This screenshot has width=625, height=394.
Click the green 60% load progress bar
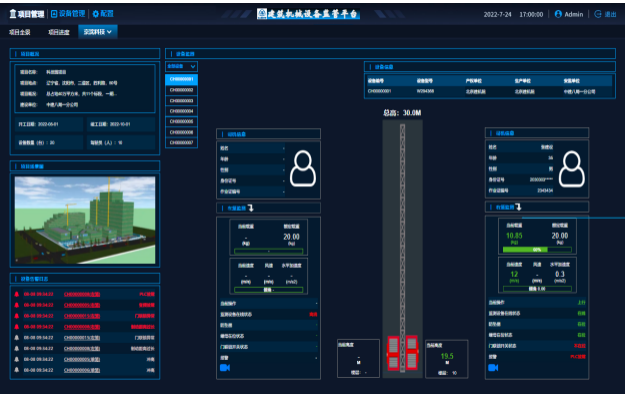pos(537,250)
